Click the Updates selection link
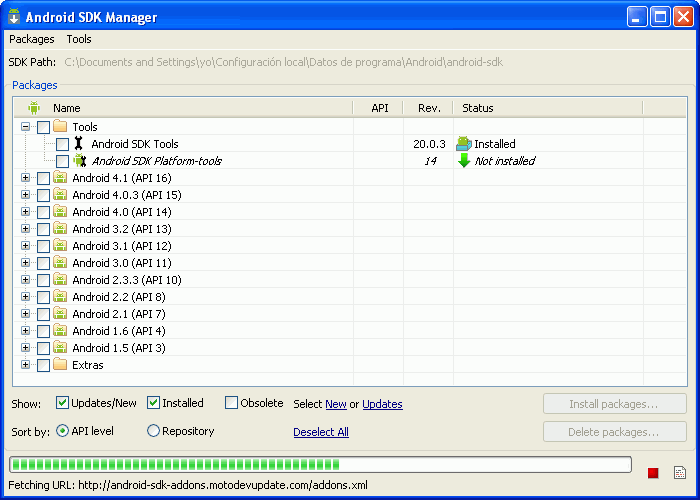 click(x=382, y=404)
